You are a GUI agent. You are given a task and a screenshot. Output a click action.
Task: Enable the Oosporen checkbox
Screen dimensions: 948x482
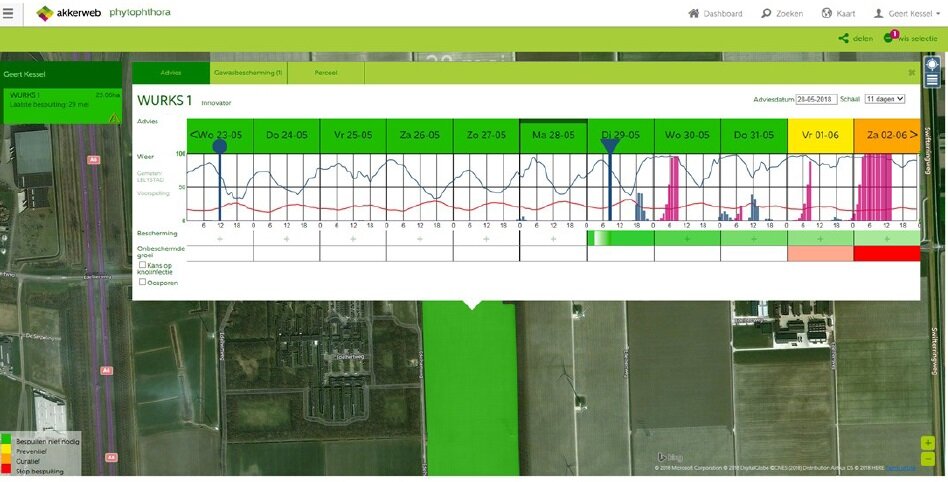[143, 282]
